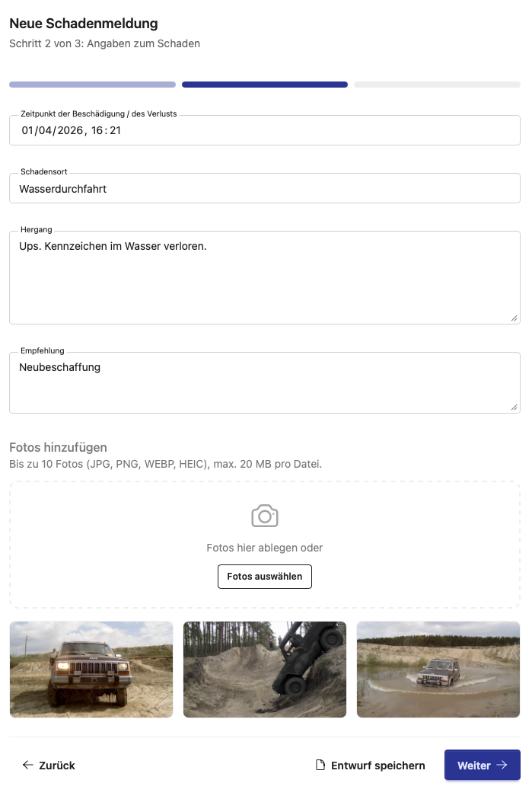Click the thumbnail of the Jeep with headlights on
Image resolution: width=532 pixels, height=796 pixels.
[x=91, y=669]
